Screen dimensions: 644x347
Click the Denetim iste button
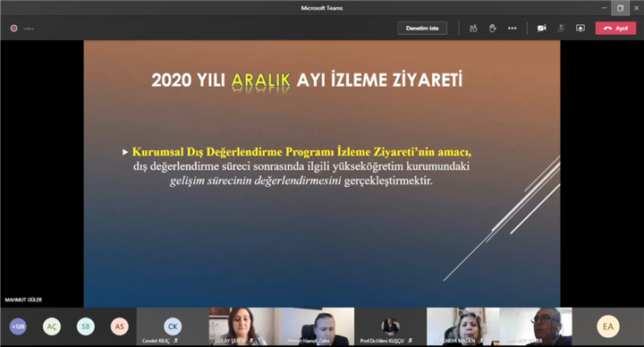click(422, 28)
